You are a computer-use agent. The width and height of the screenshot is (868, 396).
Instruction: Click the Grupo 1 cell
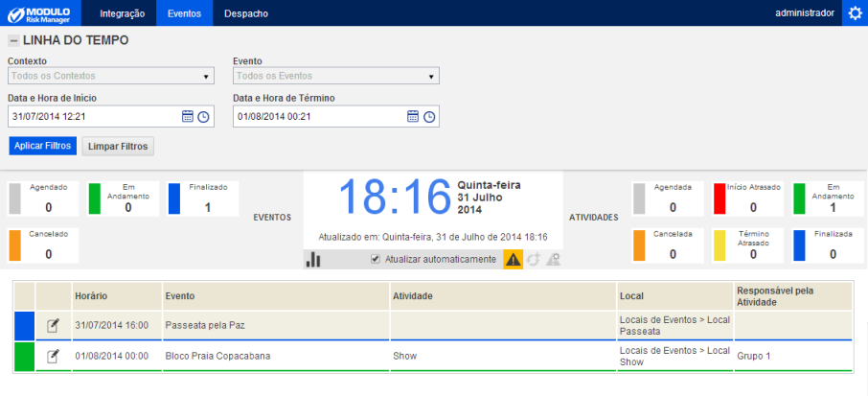click(x=793, y=356)
